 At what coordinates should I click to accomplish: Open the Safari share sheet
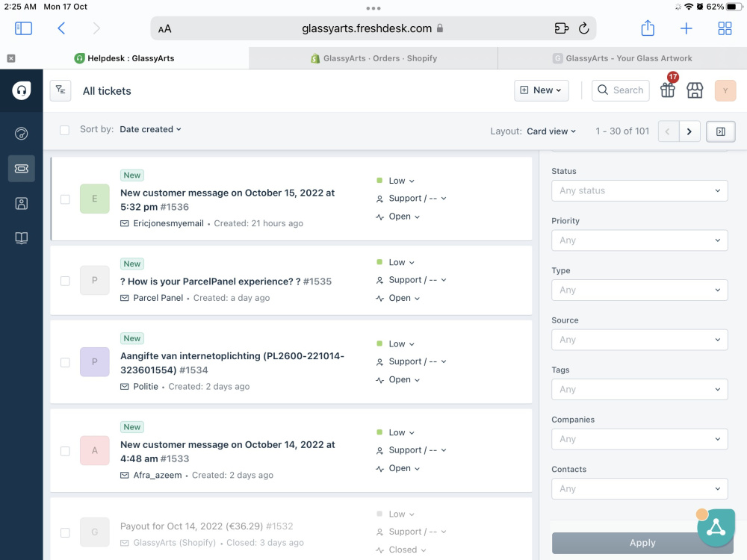pyautogui.click(x=648, y=28)
